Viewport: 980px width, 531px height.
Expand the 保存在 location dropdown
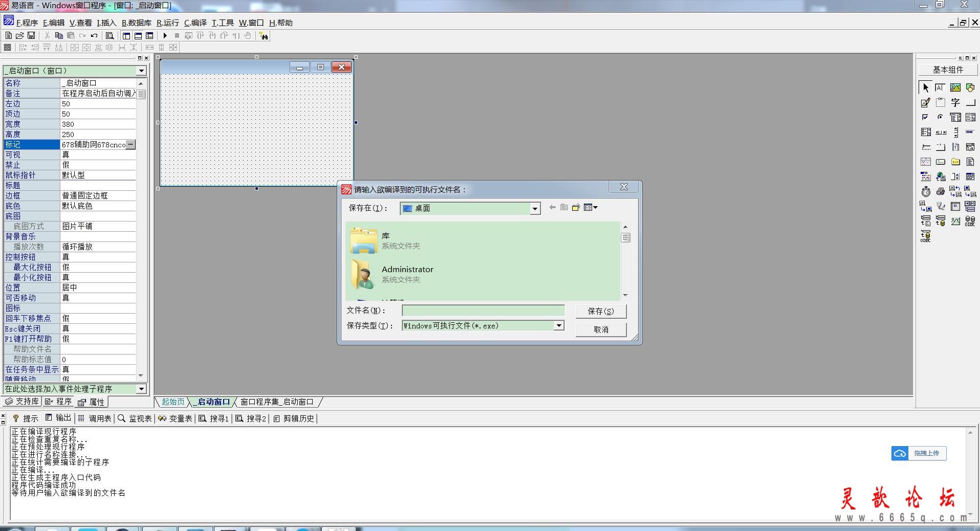tap(535, 208)
